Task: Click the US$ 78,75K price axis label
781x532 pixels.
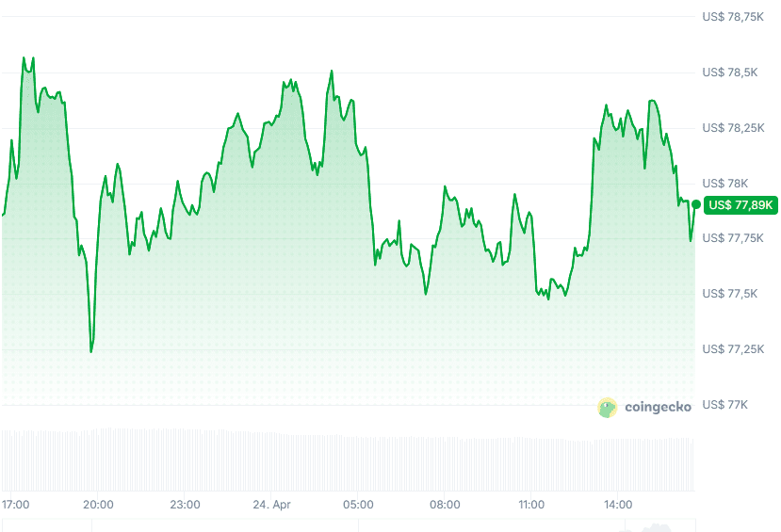Action: 733,17
